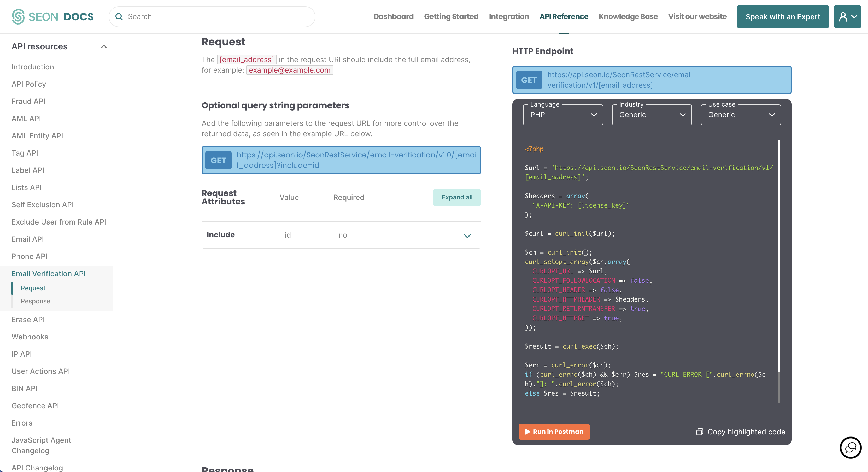Screen dimensions: 868x472
Task: Open the Getting Started nav item
Action: click(x=451, y=16)
